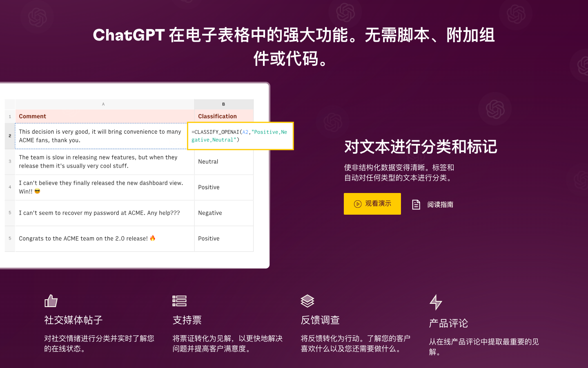The width and height of the screenshot is (588, 368).
Task: Select the 支持票 heading
Action: coord(187,320)
